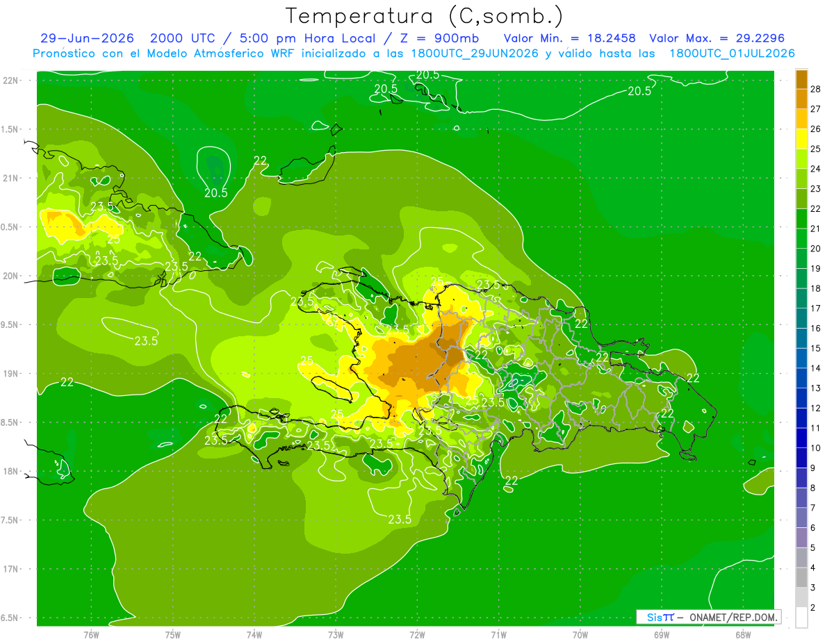
Task: Pick legend color band between 20 and 21
Action: pos(801,238)
